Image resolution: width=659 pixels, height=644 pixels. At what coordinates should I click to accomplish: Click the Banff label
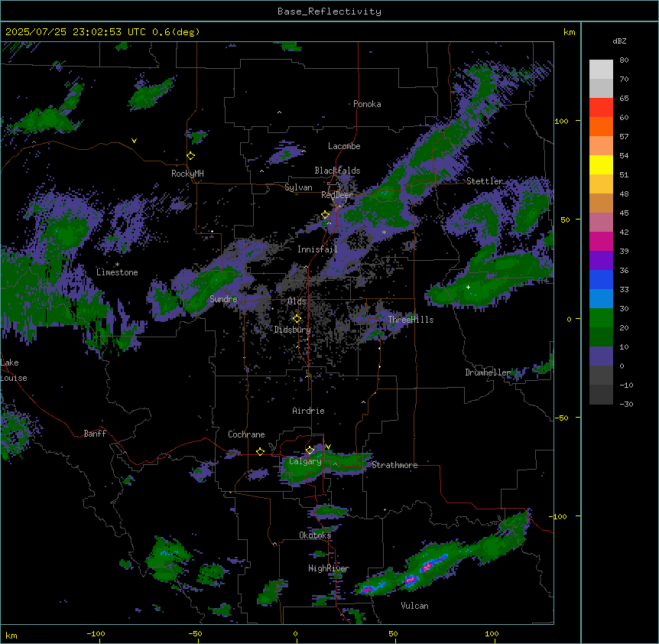[95, 434]
